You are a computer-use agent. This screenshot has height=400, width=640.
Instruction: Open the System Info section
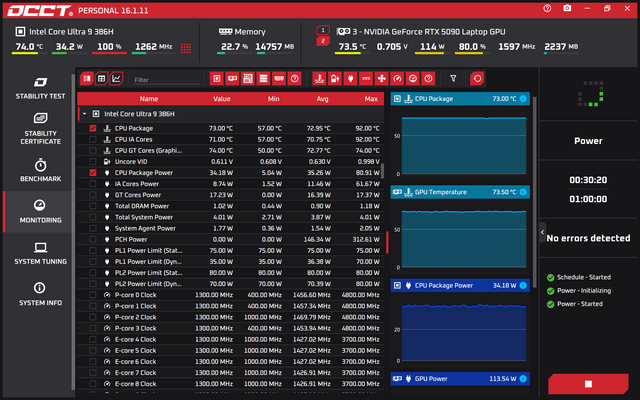coord(40,294)
